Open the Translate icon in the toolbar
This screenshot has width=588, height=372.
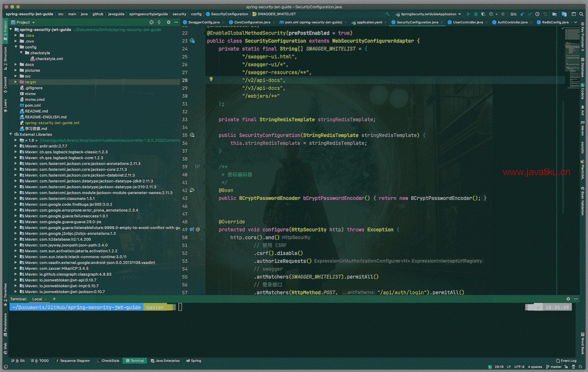564,14
